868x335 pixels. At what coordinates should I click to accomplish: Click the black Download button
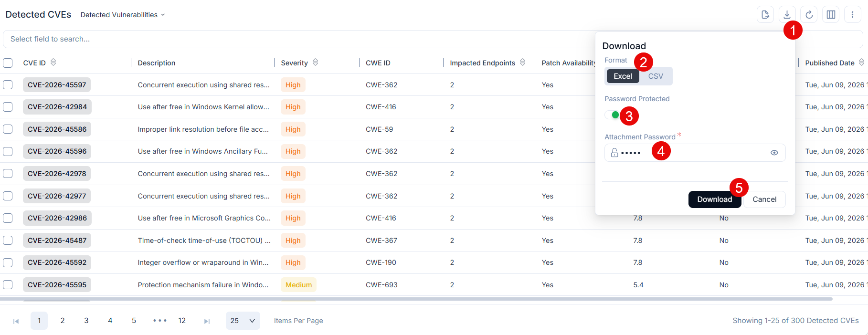(714, 199)
